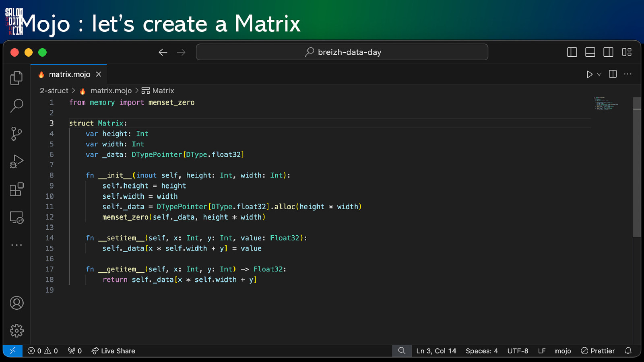Image resolution: width=644 pixels, height=362 pixels.
Task: Select language mode mojo
Action: pyautogui.click(x=563, y=351)
